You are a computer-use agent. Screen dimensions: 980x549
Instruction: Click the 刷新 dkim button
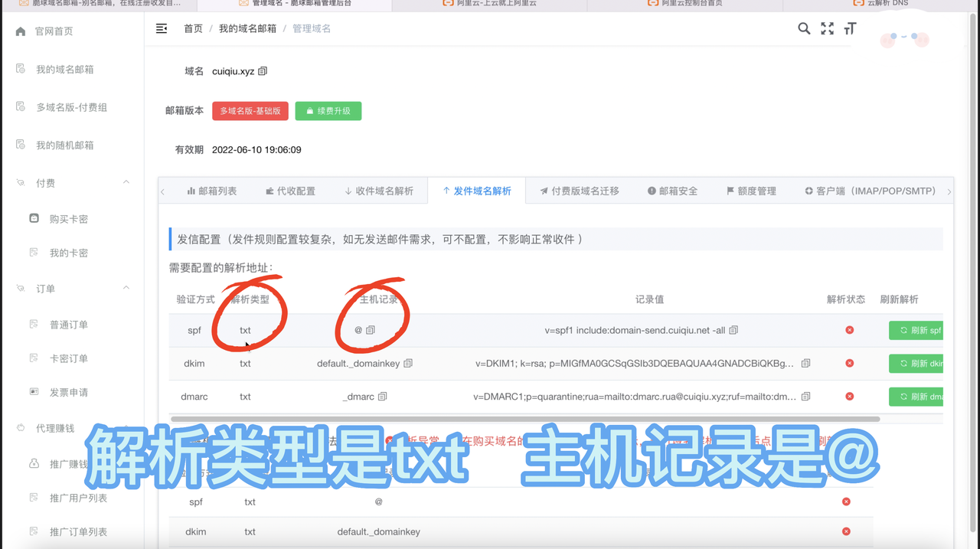point(916,364)
